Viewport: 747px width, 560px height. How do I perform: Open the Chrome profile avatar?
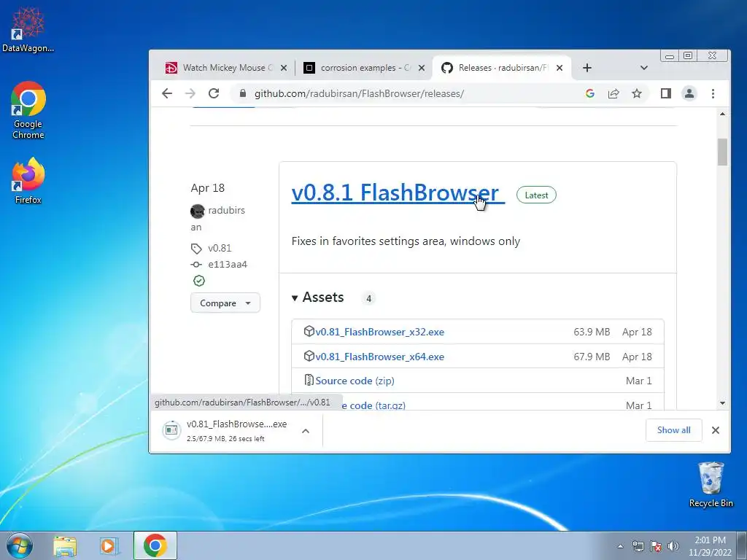pyautogui.click(x=689, y=94)
